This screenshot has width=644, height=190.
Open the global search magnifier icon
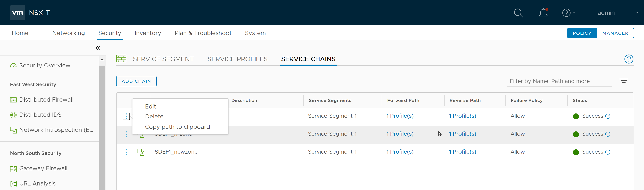(518, 13)
